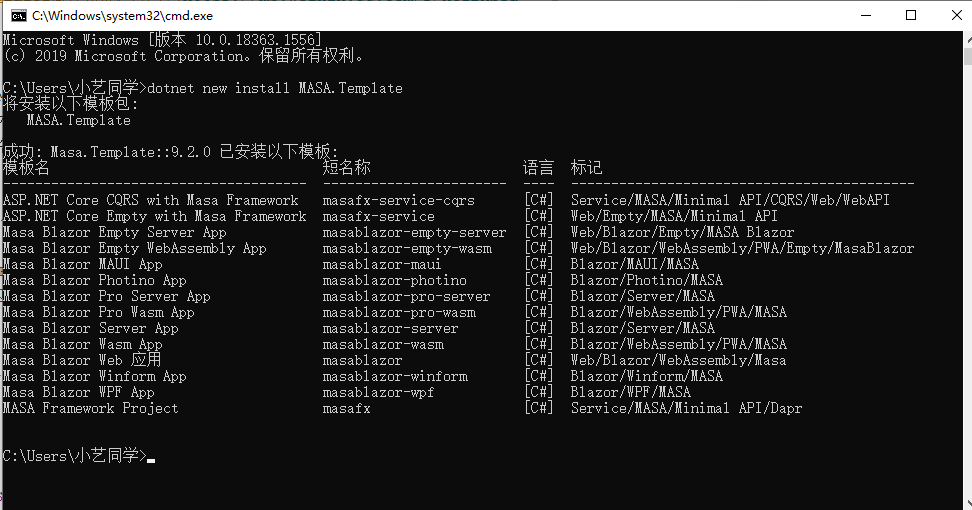The width and height of the screenshot is (972, 510).
Task: Click the Microsoft Windows version line
Action: click(162, 40)
